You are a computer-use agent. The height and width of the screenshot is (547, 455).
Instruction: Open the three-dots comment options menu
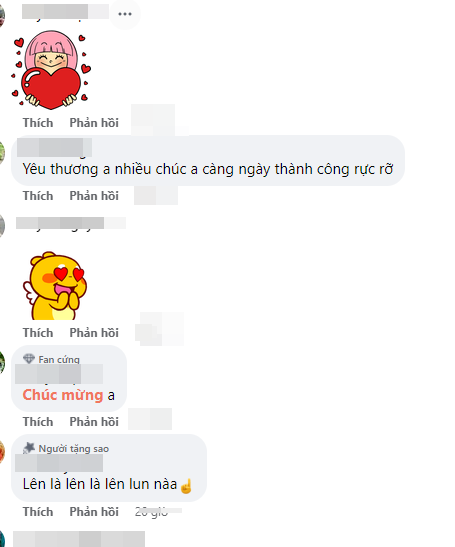click(125, 14)
